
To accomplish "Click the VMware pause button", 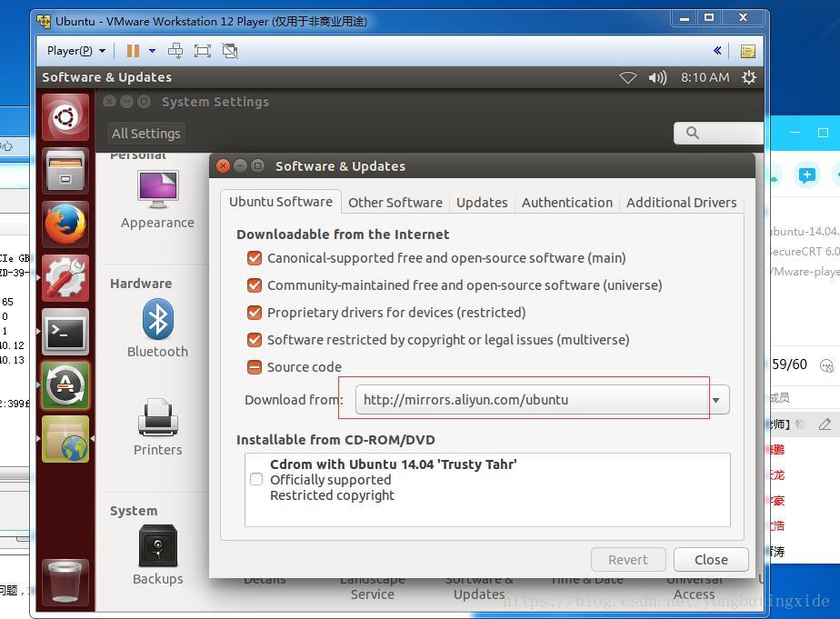I will click(x=133, y=51).
